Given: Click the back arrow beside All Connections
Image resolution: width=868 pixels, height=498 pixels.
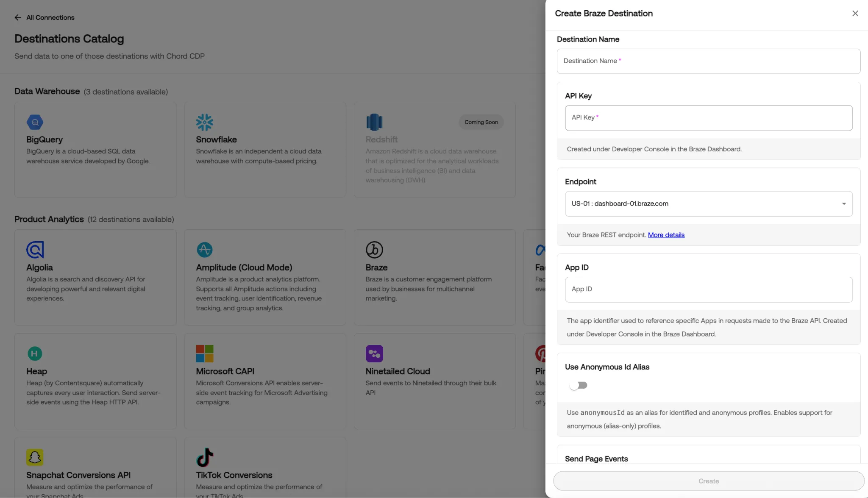Looking at the screenshot, I should coord(17,17).
